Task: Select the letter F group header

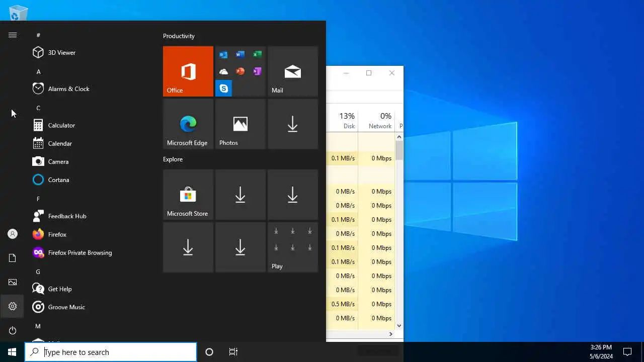Action: point(38,199)
